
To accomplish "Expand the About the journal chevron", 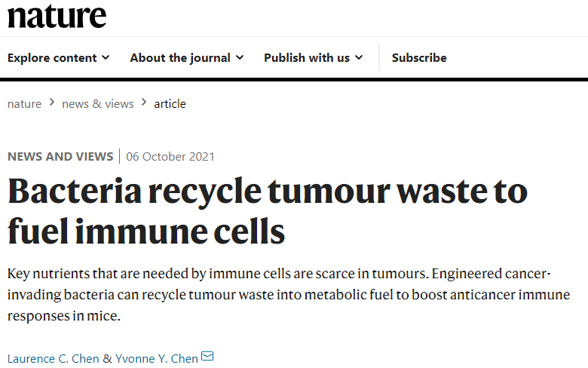I will point(240,57).
